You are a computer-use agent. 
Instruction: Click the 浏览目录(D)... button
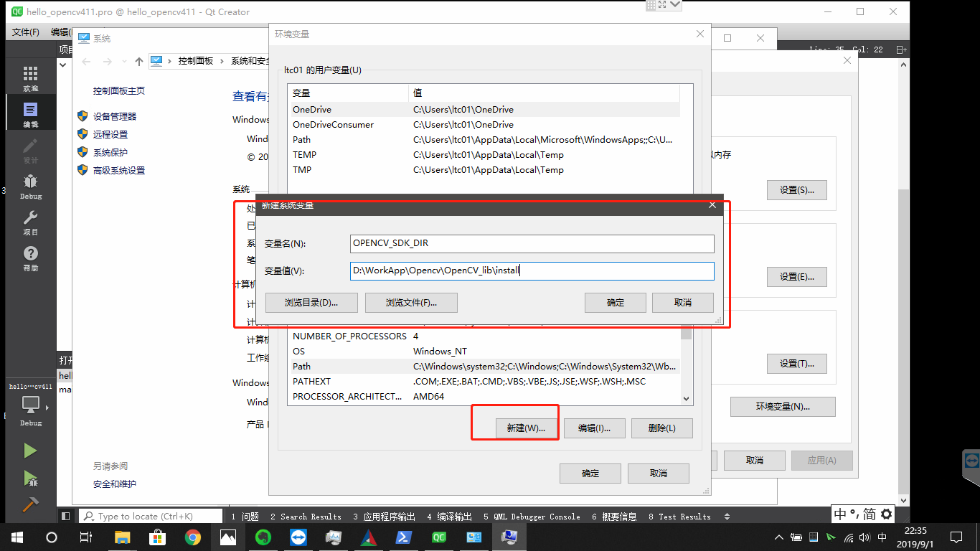click(x=311, y=302)
